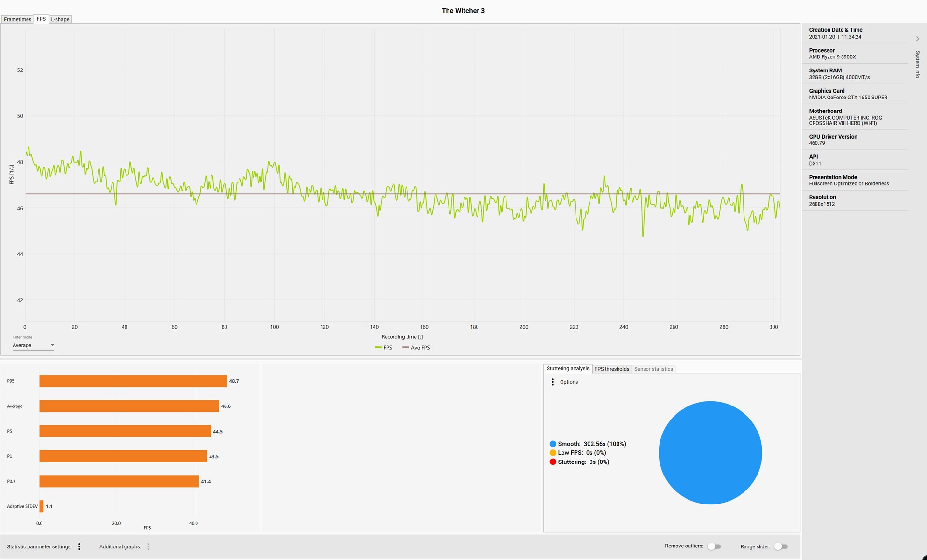Switch to the Frametimes tab
The image size is (927, 560).
tap(17, 19)
